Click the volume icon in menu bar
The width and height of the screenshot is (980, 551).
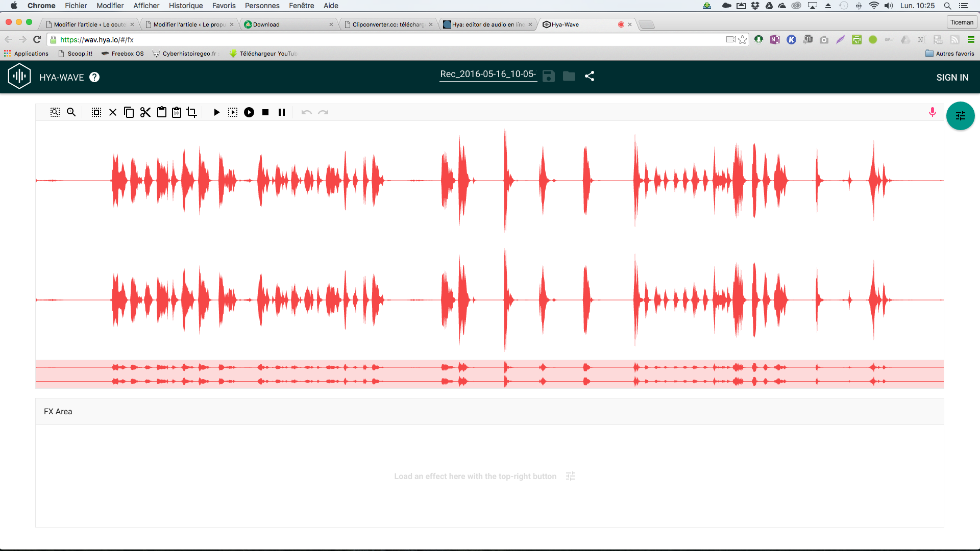[889, 6]
